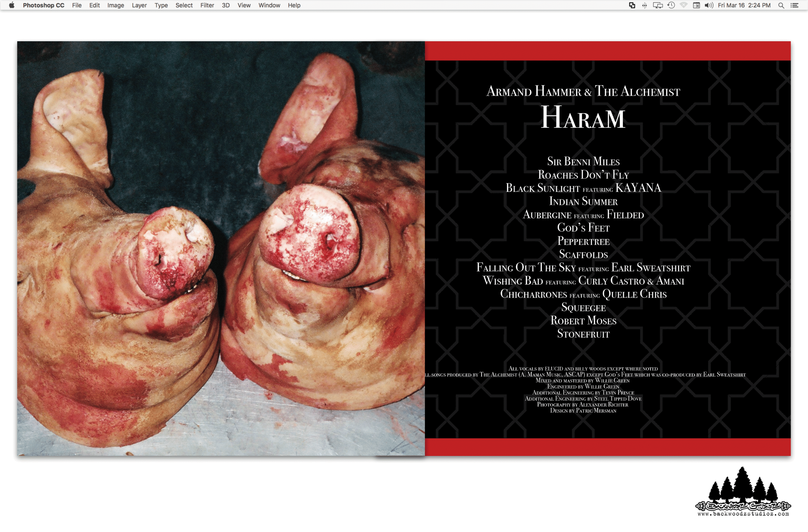
Task: Open the volume control menu
Action: point(709,5)
